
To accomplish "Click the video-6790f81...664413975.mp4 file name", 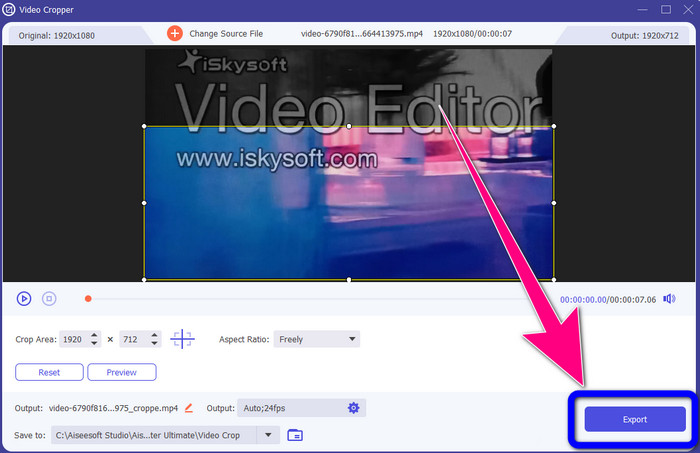I will click(x=362, y=34).
